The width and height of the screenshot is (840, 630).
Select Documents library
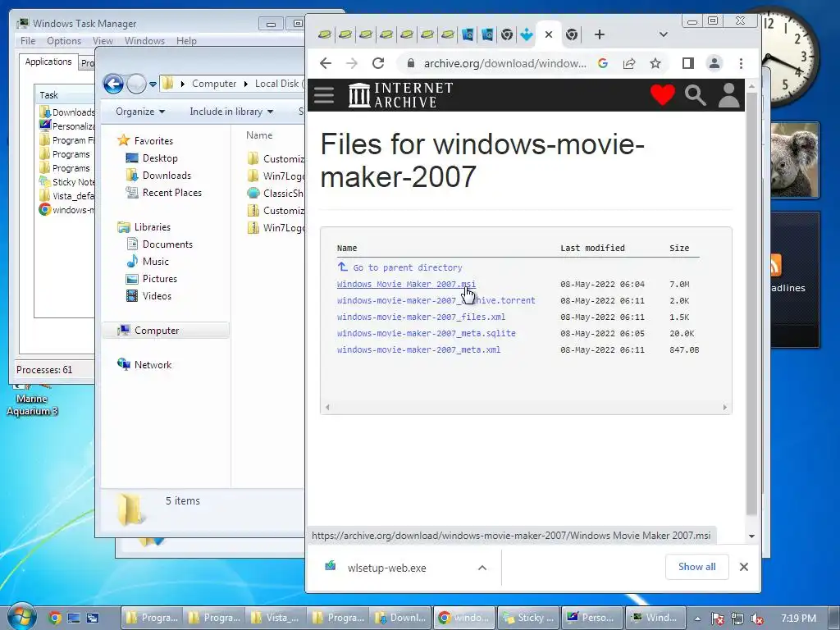[167, 244]
